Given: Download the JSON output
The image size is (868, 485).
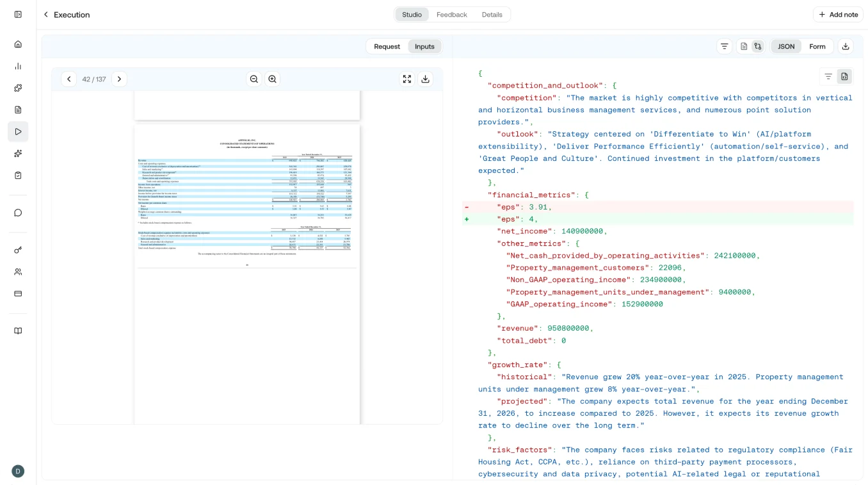Looking at the screenshot, I should coord(846,46).
